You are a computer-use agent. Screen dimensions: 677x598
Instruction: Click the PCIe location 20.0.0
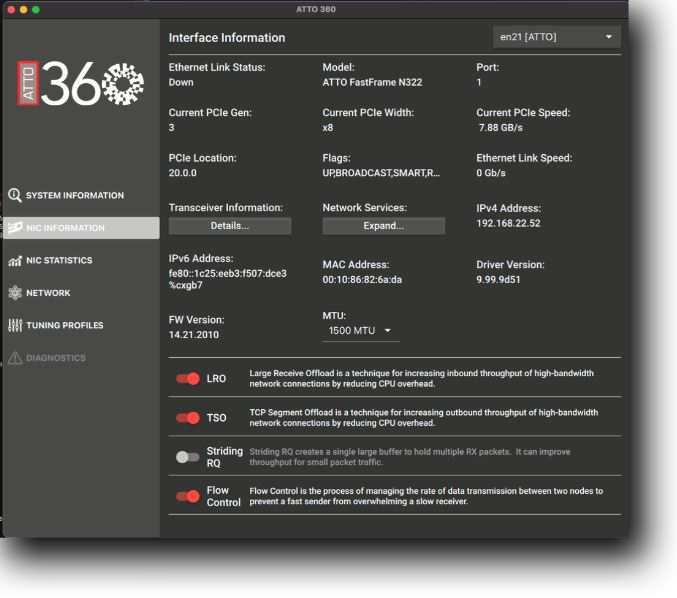tap(183, 173)
